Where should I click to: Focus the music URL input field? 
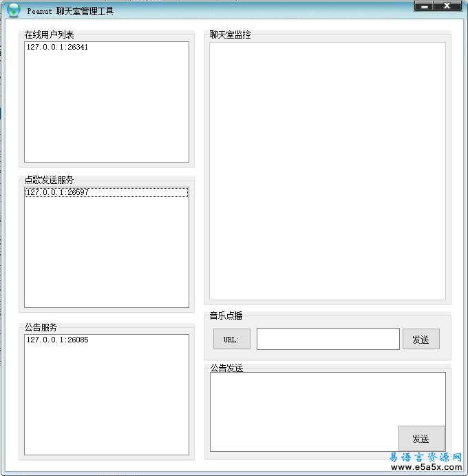point(328,339)
